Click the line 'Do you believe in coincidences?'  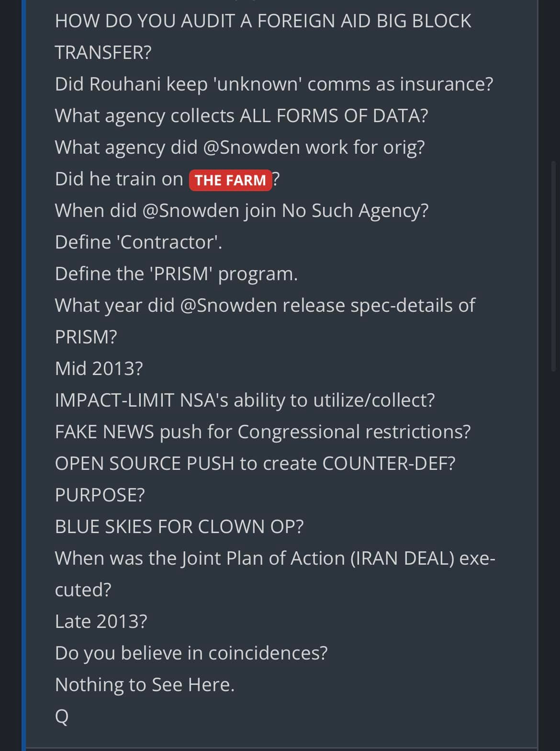coord(191,653)
